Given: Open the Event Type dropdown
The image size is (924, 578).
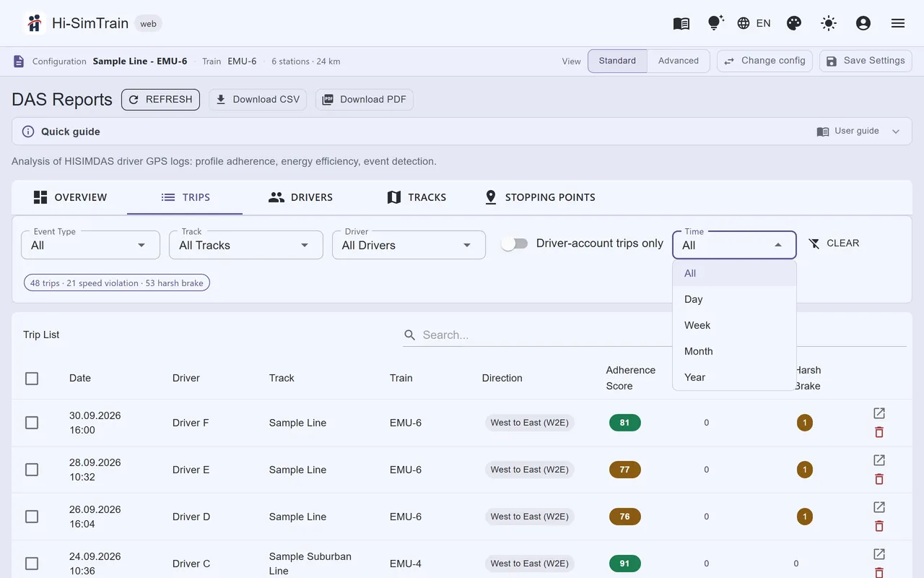Looking at the screenshot, I should click(91, 245).
